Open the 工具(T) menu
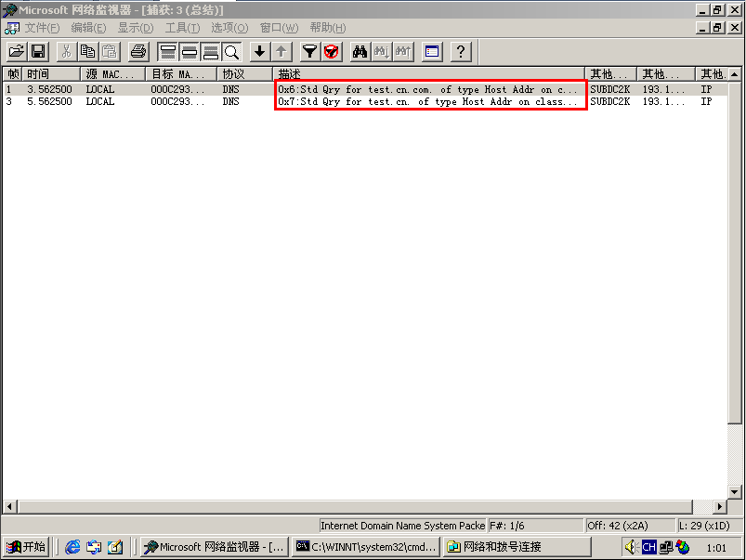The height and width of the screenshot is (560, 746). [182, 28]
